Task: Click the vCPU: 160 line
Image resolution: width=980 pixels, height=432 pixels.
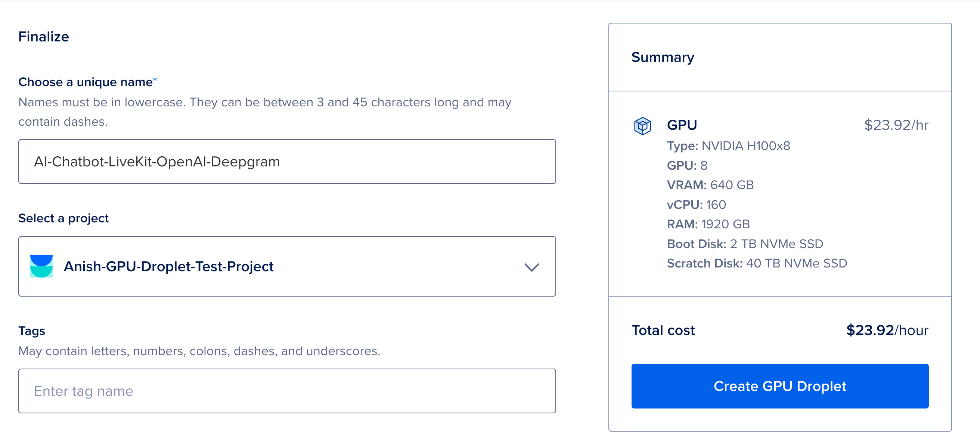Action: (697, 205)
